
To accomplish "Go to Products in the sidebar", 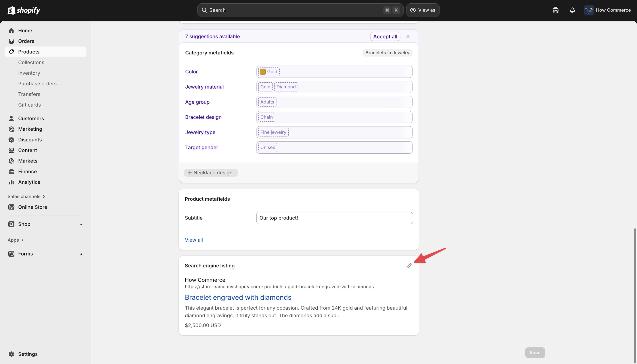I will click(46, 52).
